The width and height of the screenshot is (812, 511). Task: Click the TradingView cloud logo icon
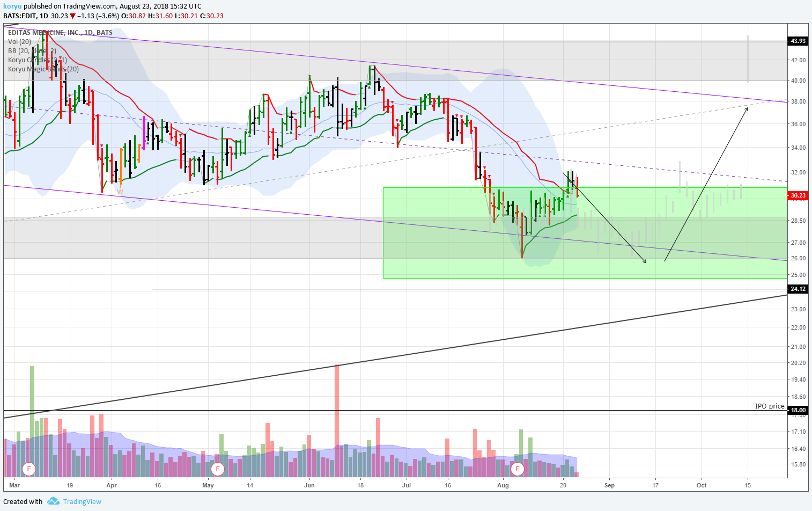[53, 501]
